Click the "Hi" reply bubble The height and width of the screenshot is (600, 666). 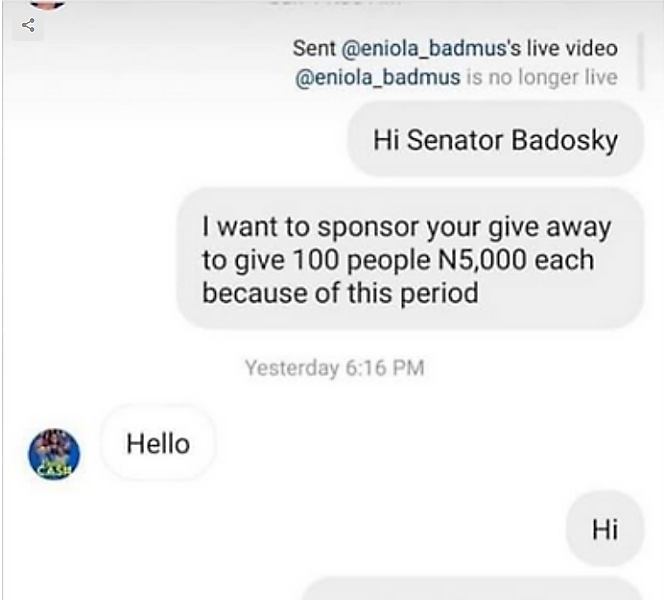click(605, 529)
